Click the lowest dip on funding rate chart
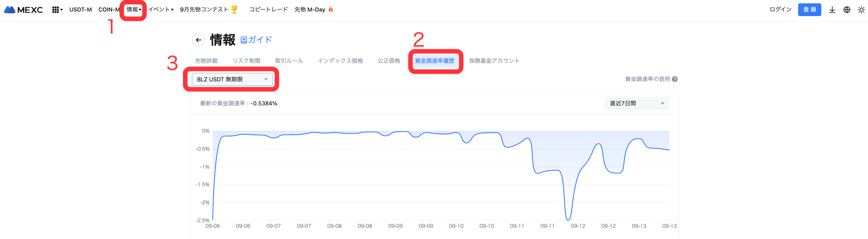Viewport: 868px width, 239px height. [x=568, y=220]
